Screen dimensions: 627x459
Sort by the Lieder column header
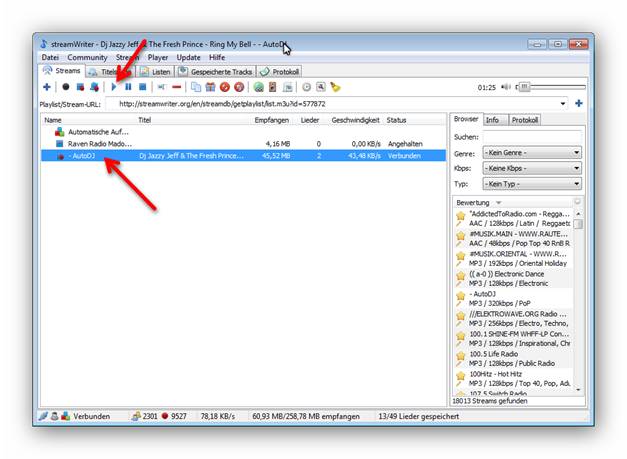pyautogui.click(x=310, y=120)
